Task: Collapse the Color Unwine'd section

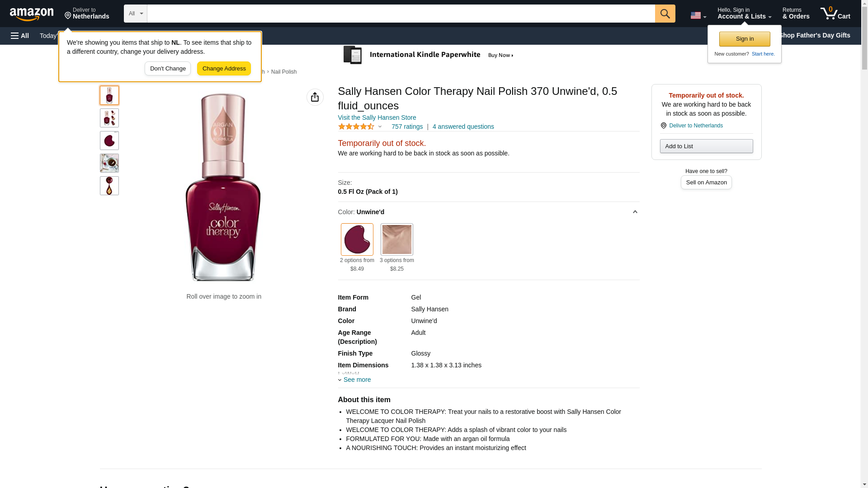Action: tap(635, 212)
